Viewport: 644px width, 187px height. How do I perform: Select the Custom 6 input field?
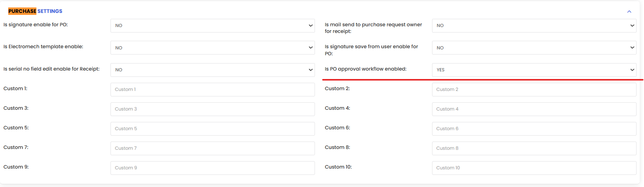[534, 129]
